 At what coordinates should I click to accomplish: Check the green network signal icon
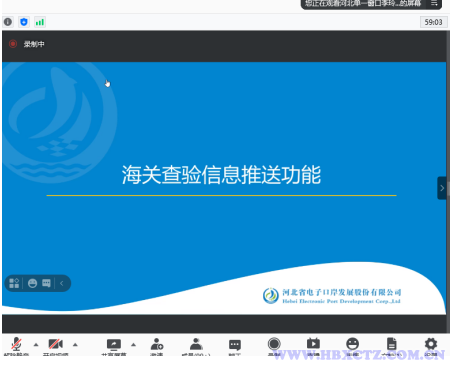[40, 22]
